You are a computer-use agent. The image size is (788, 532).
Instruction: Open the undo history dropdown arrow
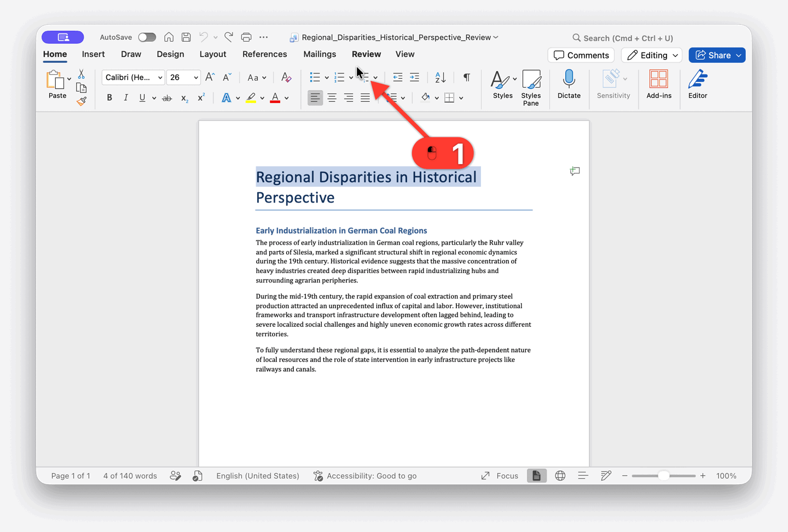(x=216, y=38)
